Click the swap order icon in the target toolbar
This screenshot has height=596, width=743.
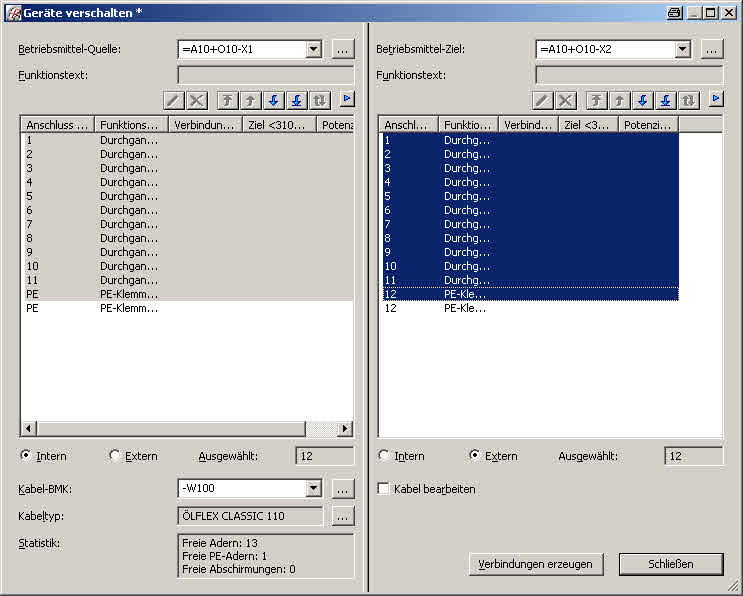(x=689, y=100)
